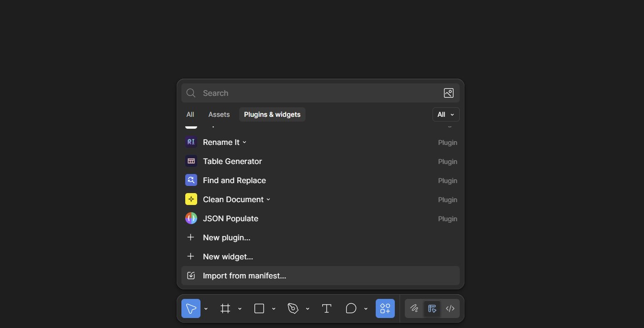Click Plugin label on Rename It row
Image resolution: width=644 pixels, height=328 pixels.
tap(447, 143)
